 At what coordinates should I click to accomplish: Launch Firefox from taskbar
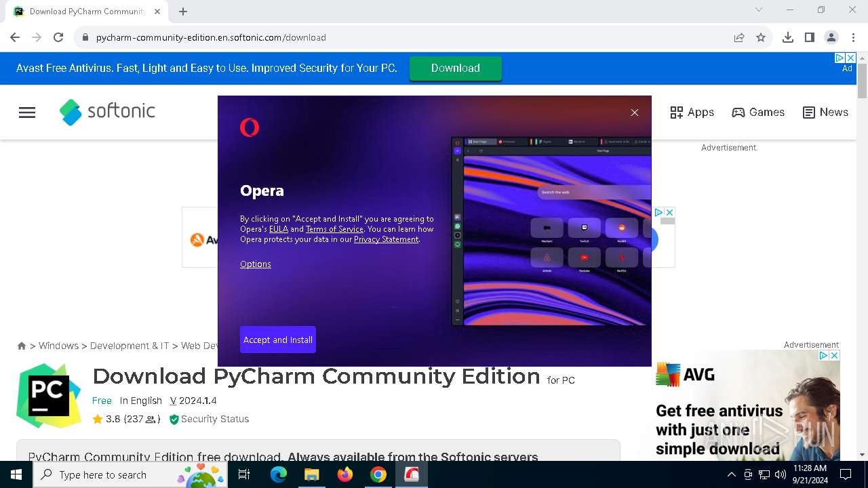pyautogui.click(x=344, y=474)
